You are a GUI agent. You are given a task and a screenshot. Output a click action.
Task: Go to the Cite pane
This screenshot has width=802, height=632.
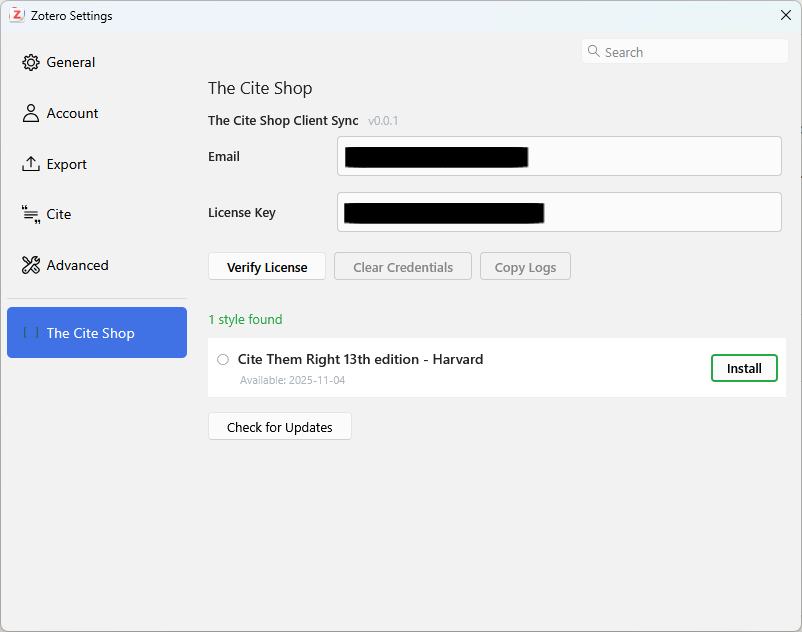click(97, 214)
